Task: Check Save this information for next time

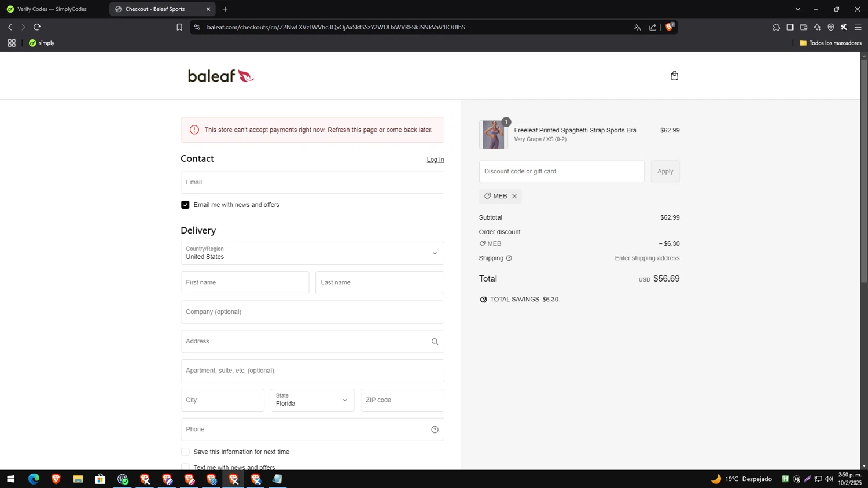Action: click(185, 452)
